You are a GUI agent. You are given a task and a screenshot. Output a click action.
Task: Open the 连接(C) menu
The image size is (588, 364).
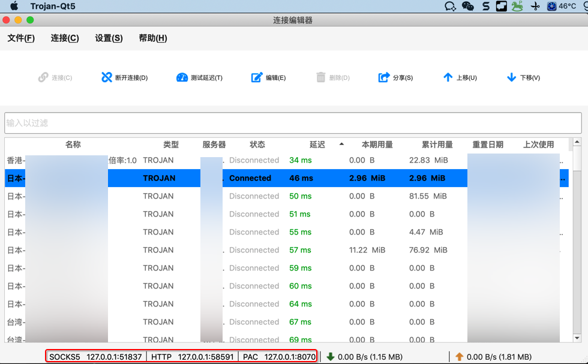point(65,38)
